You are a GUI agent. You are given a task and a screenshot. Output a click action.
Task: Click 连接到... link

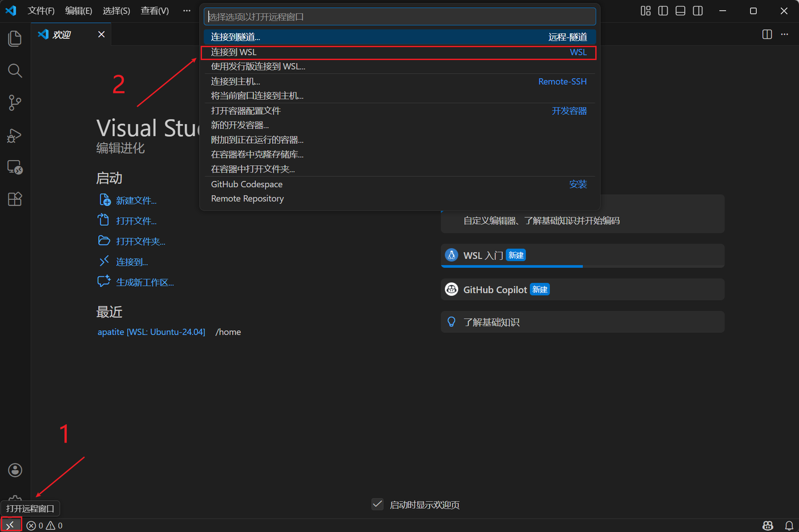pos(132,262)
